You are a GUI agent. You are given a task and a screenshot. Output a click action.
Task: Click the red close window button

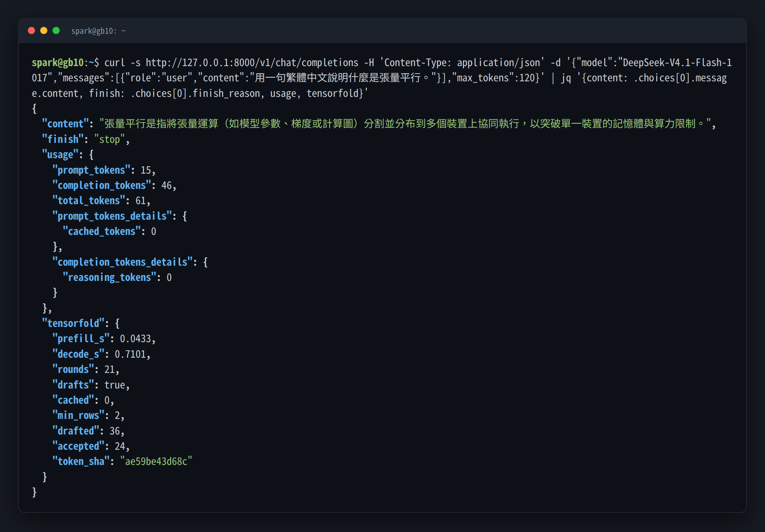(32, 31)
